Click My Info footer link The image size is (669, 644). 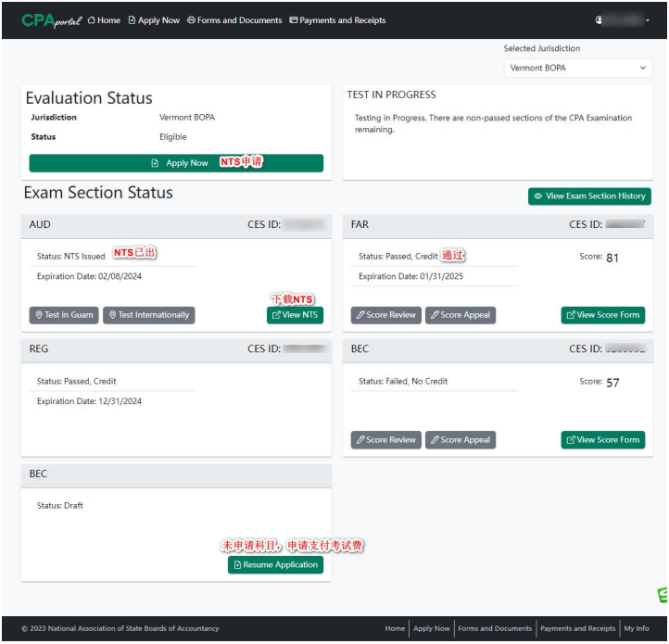[637, 628]
